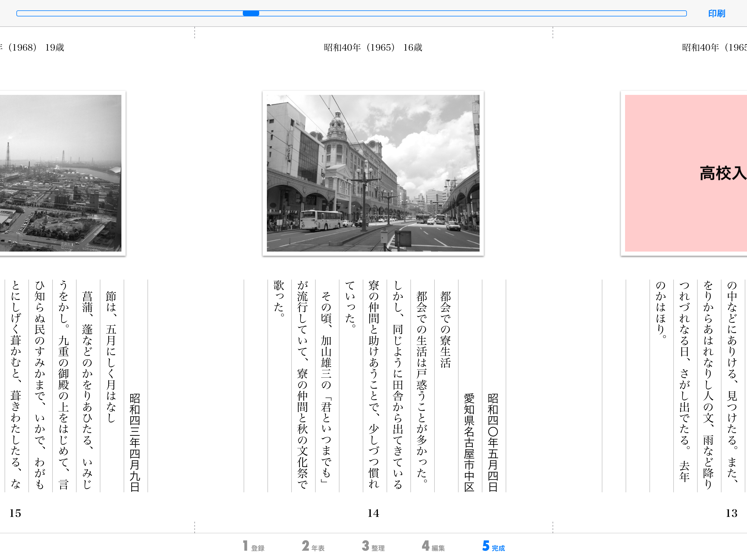
Task: Click text line beginning ひ知らぬ民のすみかまで
Action: [x=40, y=384]
